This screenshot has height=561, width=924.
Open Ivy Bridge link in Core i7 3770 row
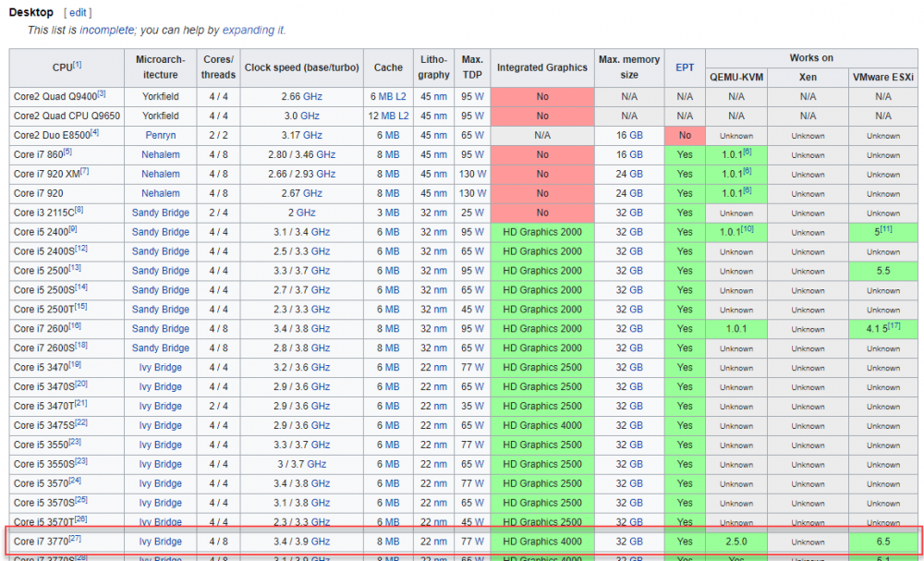pyautogui.click(x=160, y=542)
